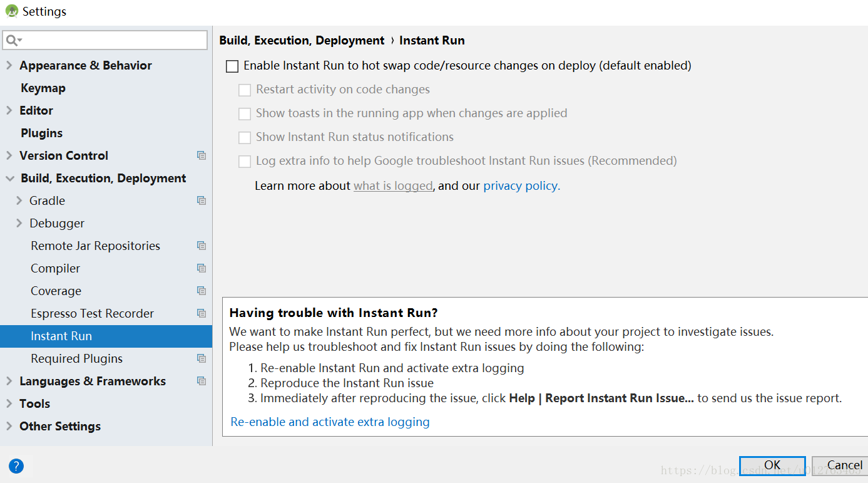Expand the Gradle node
Viewport: 868px width, 483px height.
point(19,200)
